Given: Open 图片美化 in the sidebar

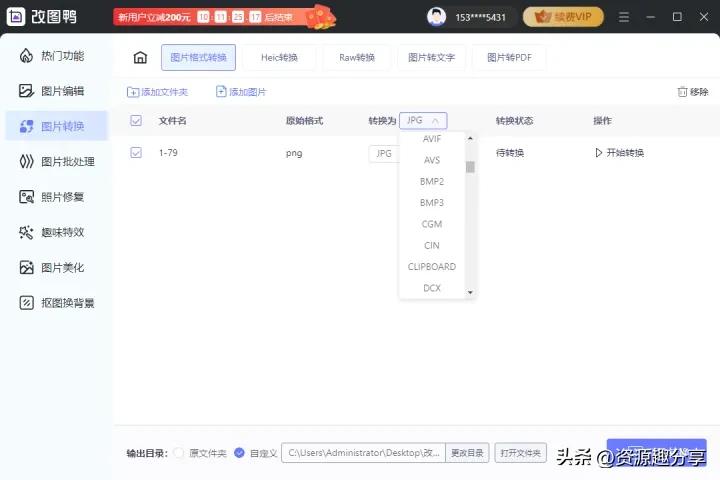Looking at the screenshot, I should [51, 268].
